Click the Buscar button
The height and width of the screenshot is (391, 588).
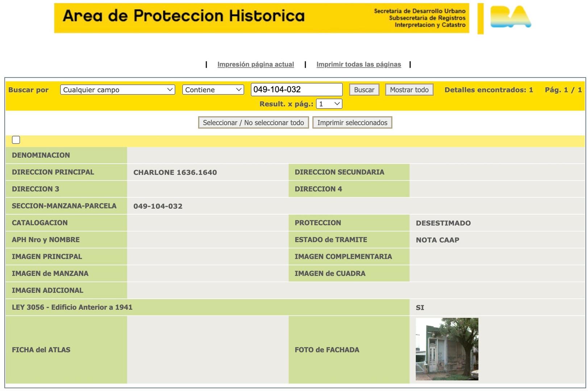coord(364,90)
